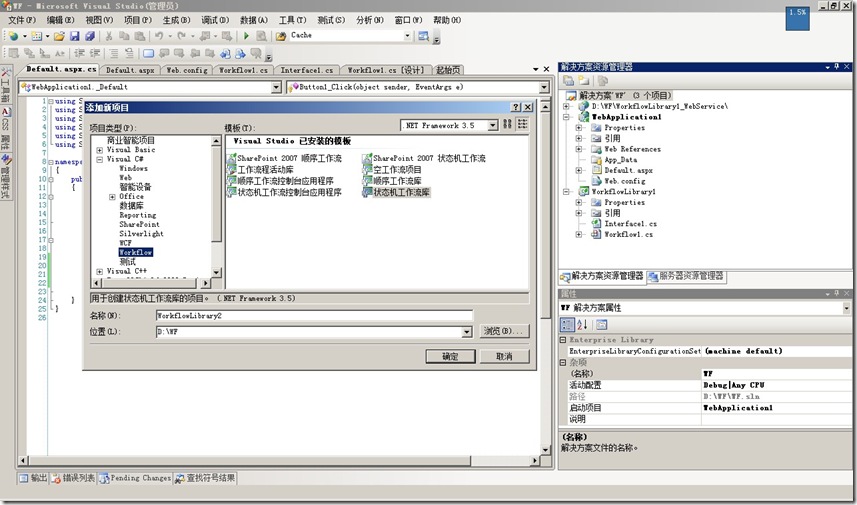Switch template view to small icons in dialog

pos(523,125)
